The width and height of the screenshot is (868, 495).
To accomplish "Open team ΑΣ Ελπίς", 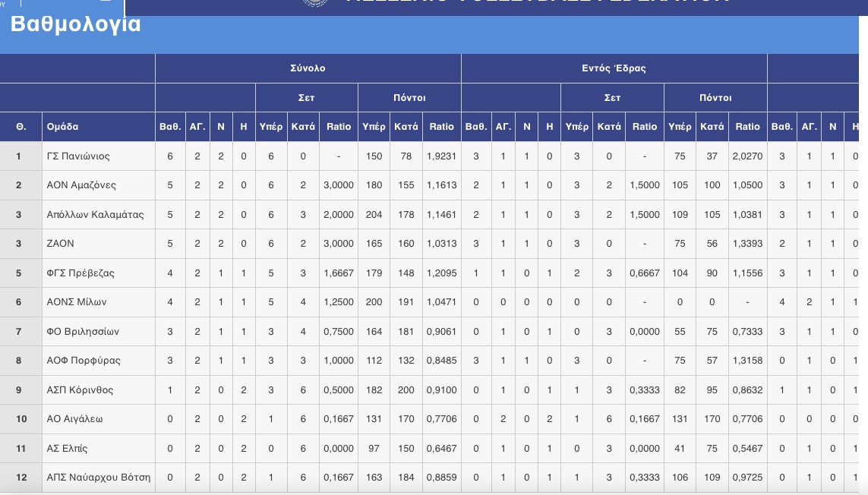I will tap(67, 448).
